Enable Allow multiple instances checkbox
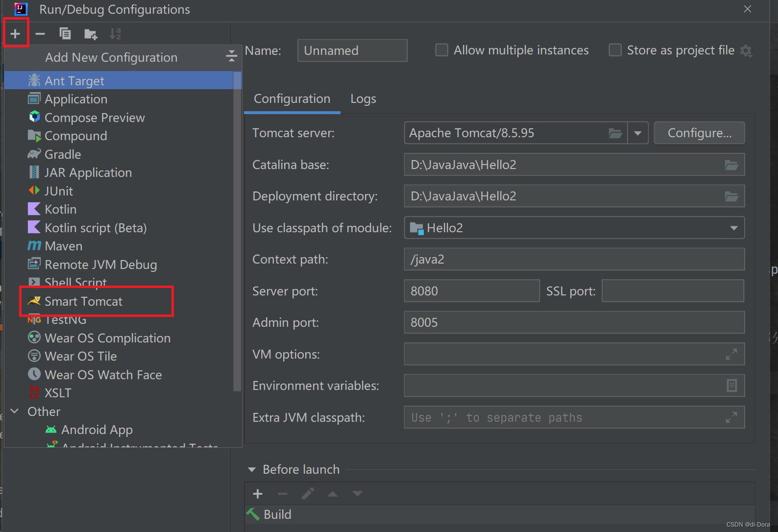The width and height of the screenshot is (778, 532). tap(441, 50)
